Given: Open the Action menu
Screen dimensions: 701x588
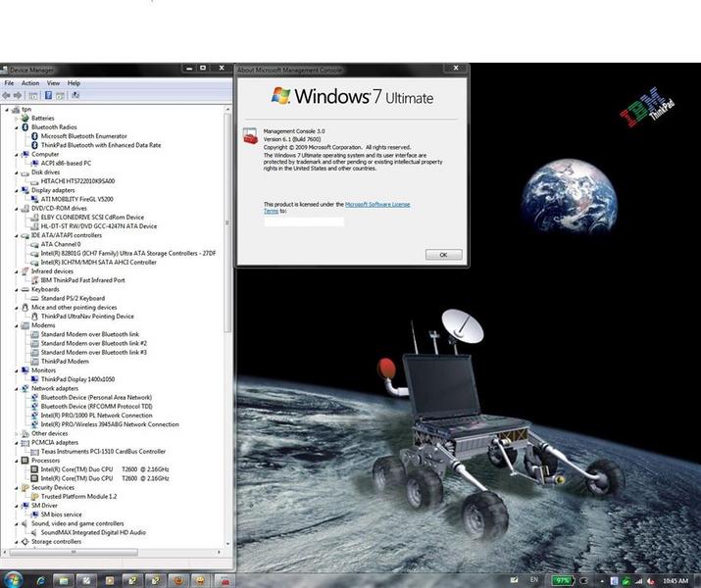Looking at the screenshot, I should 30,83.
